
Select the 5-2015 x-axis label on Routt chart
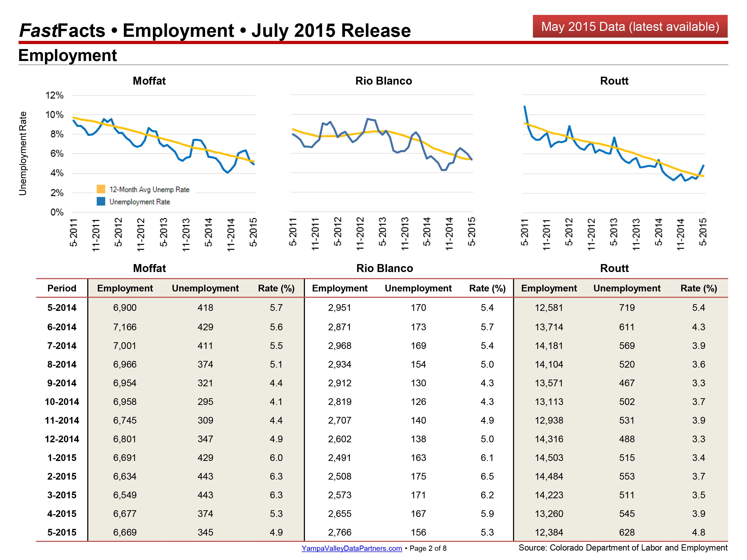pyautogui.click(x=703, y=232)
